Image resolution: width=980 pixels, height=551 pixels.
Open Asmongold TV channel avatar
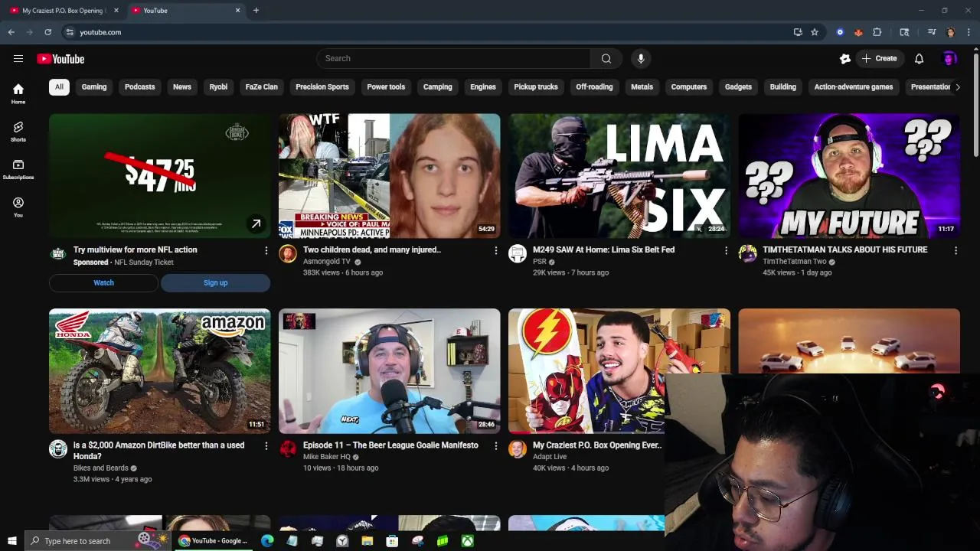pyautogui.click(x=288, y=254)
